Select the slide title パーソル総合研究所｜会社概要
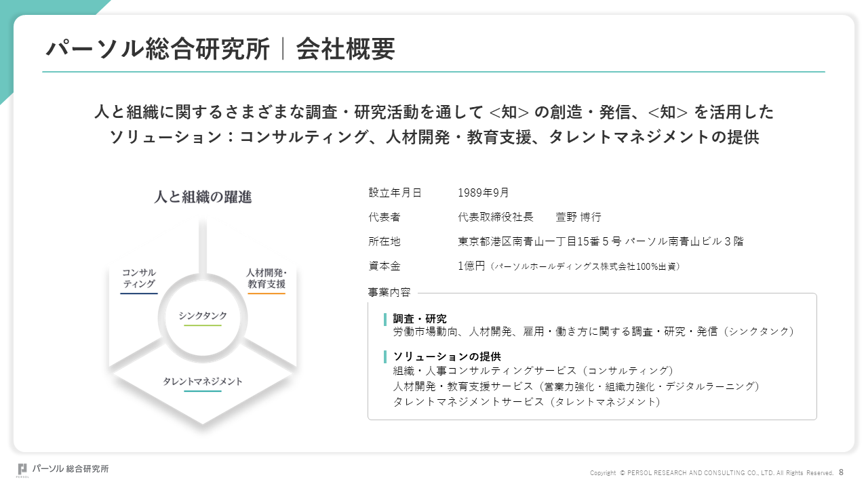The image size is (868, 488). pyautogui.click(x=220, y=49)
